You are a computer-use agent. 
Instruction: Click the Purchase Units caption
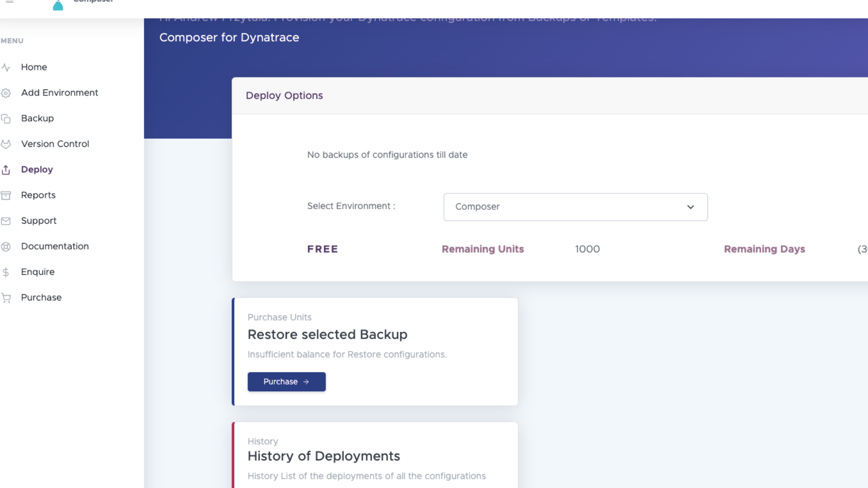pyautogui.click(x=279, y=317)
